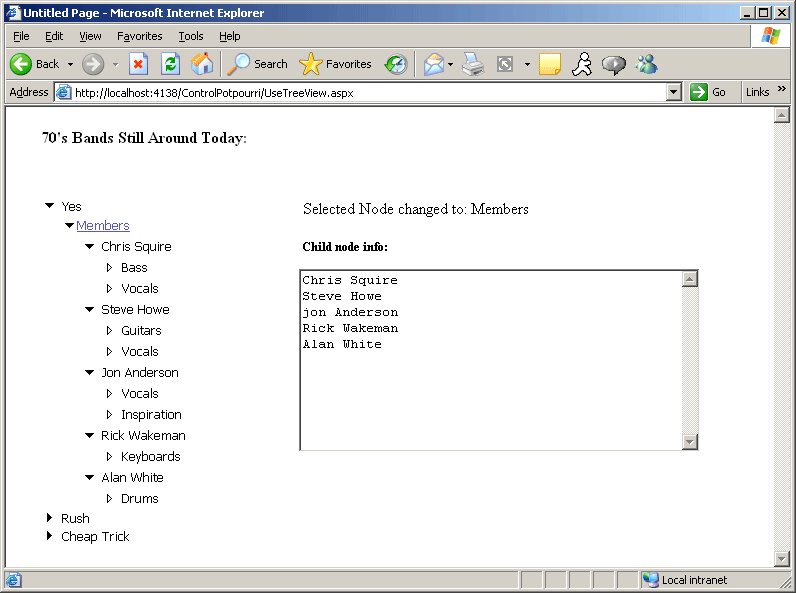Go to the Home page icon
This screenshot has height=593, width=796.
click(x=202, y=64)
